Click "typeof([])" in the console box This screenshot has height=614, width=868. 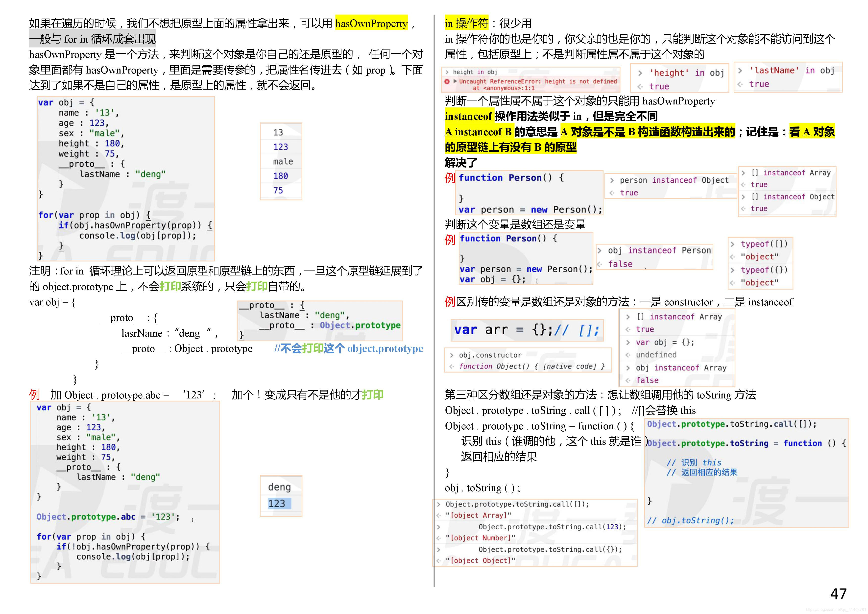(764, 244)
